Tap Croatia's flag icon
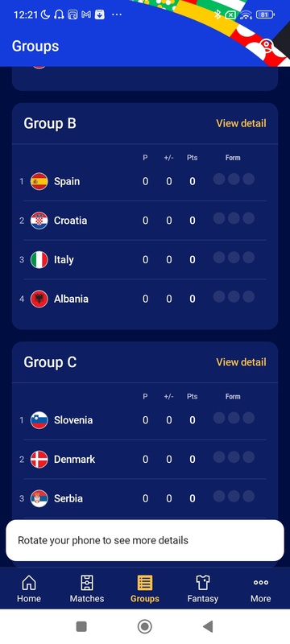The width and height of the screenshot is (290, 644). point(39,221)
